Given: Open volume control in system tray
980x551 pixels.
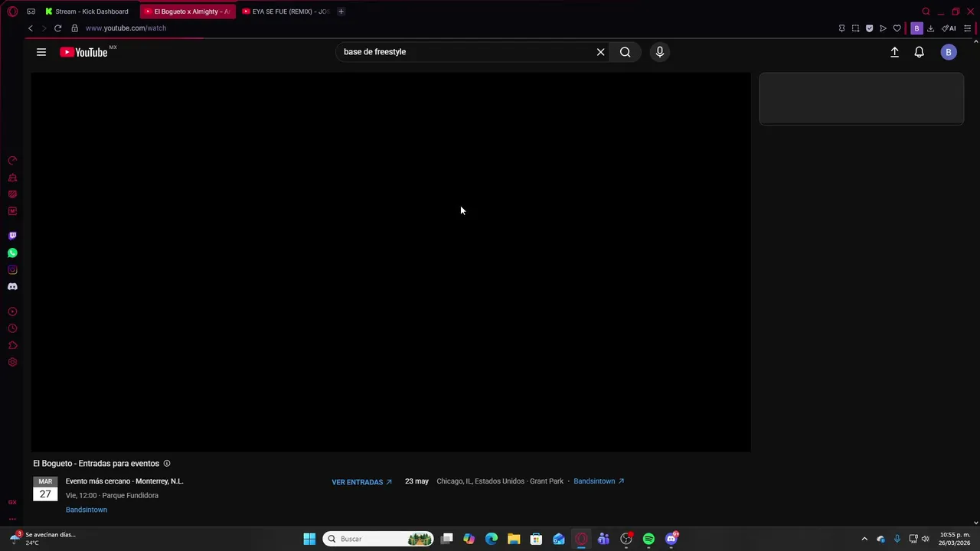Looking at the screenshot, I should [925, 539].
